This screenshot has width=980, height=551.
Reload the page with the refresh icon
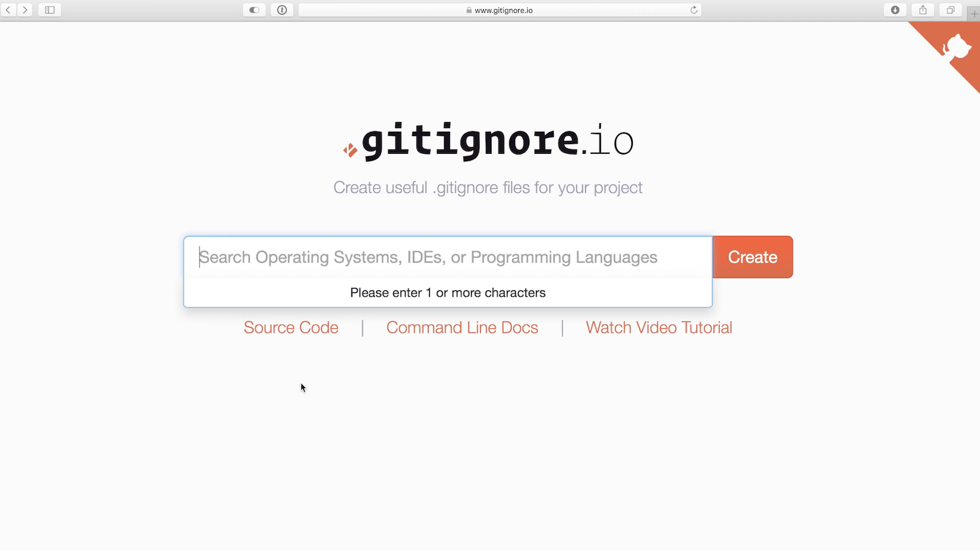[x=694, y=10]
